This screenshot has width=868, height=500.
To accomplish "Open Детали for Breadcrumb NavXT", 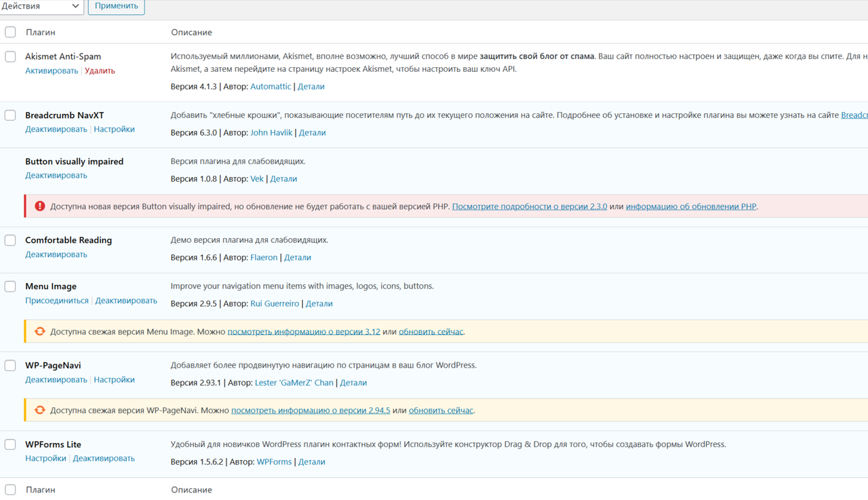I will [x=313, y=132].
